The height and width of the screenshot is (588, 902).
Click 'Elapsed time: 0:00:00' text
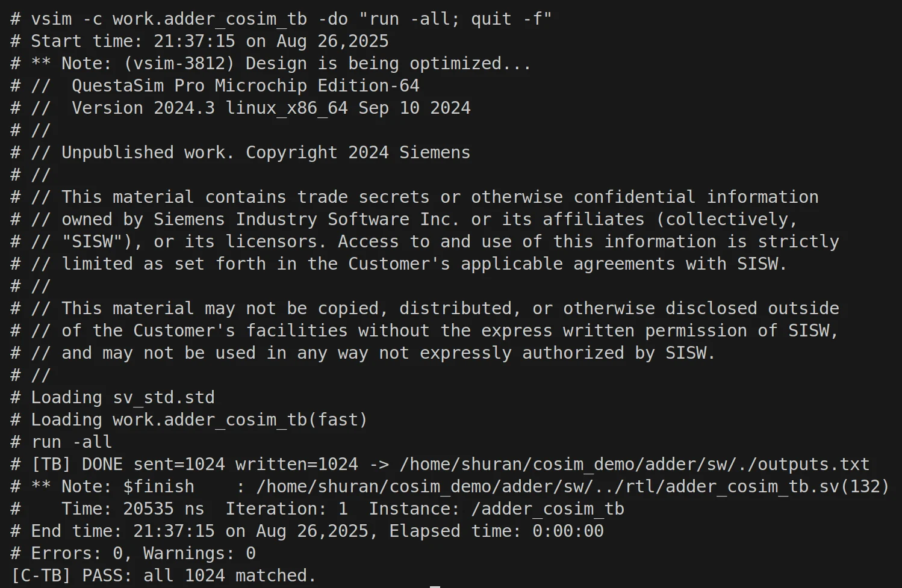[497, 531]
